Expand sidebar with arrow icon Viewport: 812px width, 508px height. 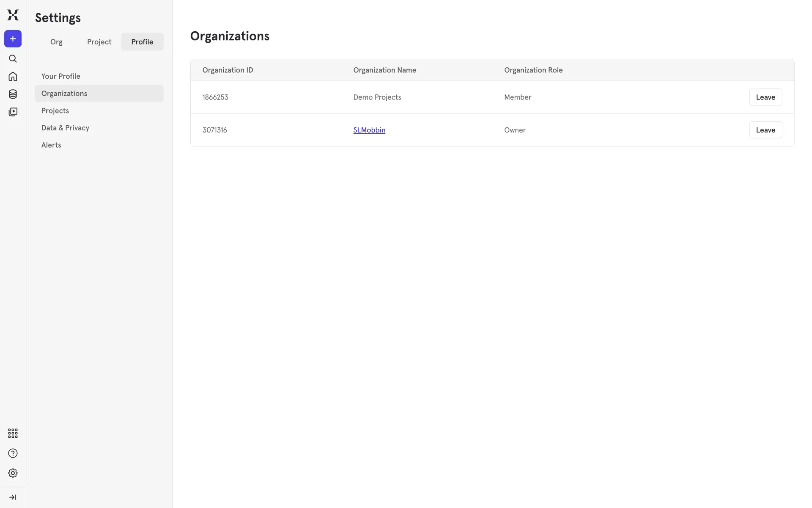pyautogui.click(x=13, y=497)
